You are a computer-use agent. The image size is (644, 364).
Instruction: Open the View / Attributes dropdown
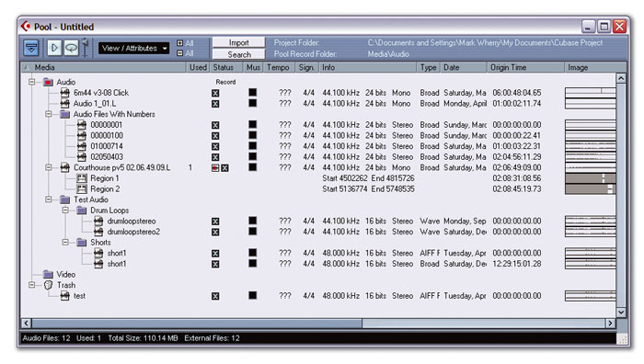[x=134, y=48]
